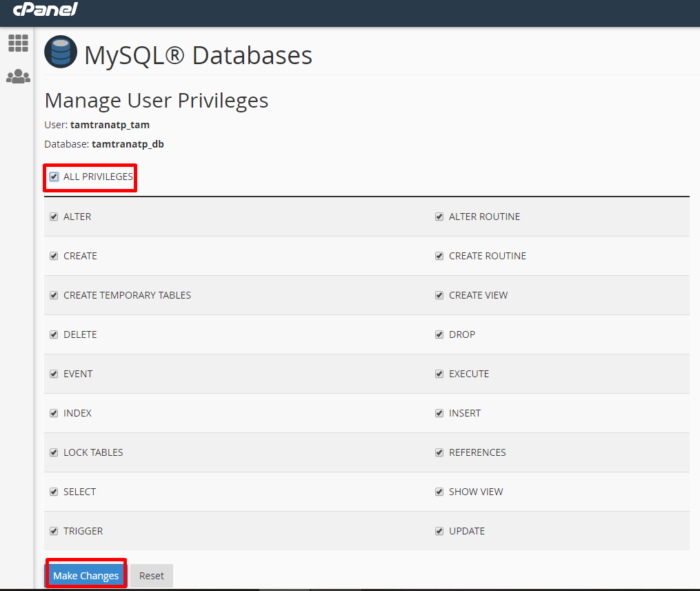Select the database name tamtranatp_db
Image resolution: width=700 pixels, height=591 pixels.
coord(128,143)
